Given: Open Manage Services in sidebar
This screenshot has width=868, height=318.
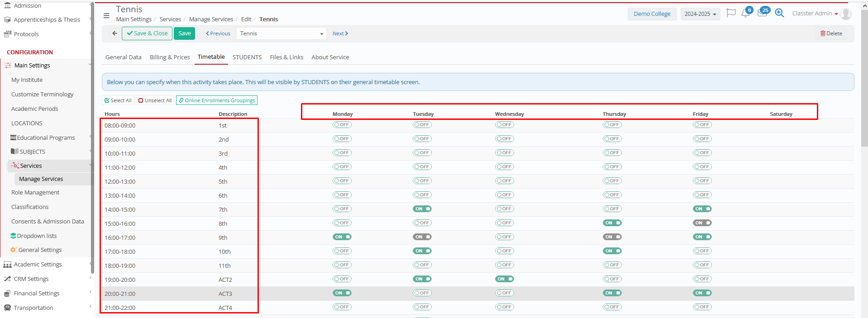Looking at the screenshot, I should click(x=41, y=179).
